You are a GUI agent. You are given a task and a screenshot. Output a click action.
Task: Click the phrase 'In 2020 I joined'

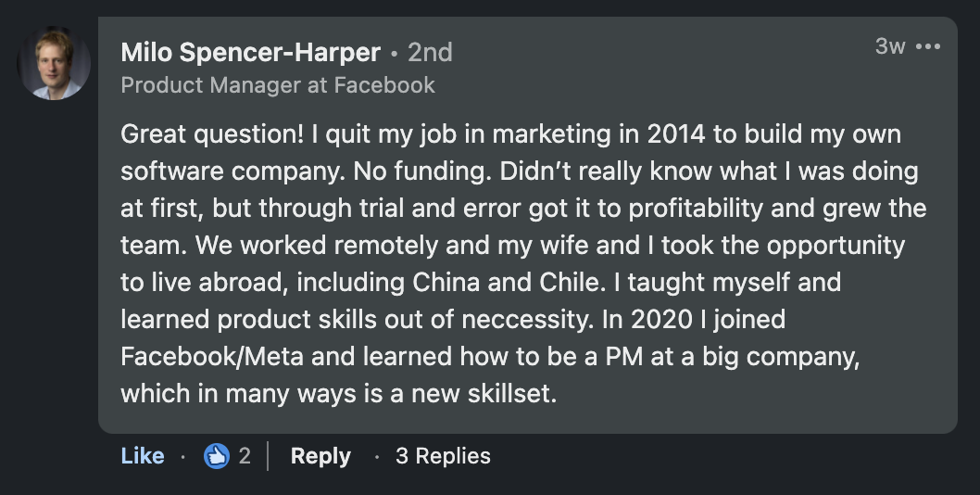tap(692, 320)
